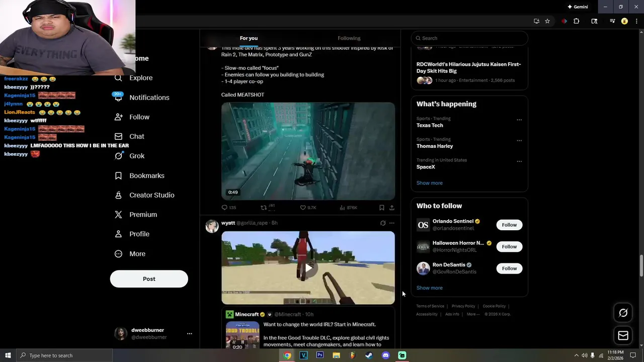Open Steam from the taskbar

click(369, 355)
